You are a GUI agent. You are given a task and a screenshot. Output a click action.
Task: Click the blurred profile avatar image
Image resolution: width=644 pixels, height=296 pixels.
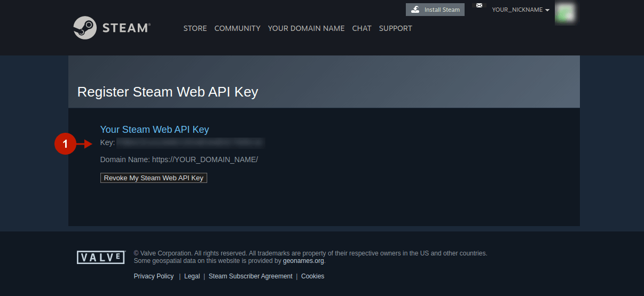point(565,13)
